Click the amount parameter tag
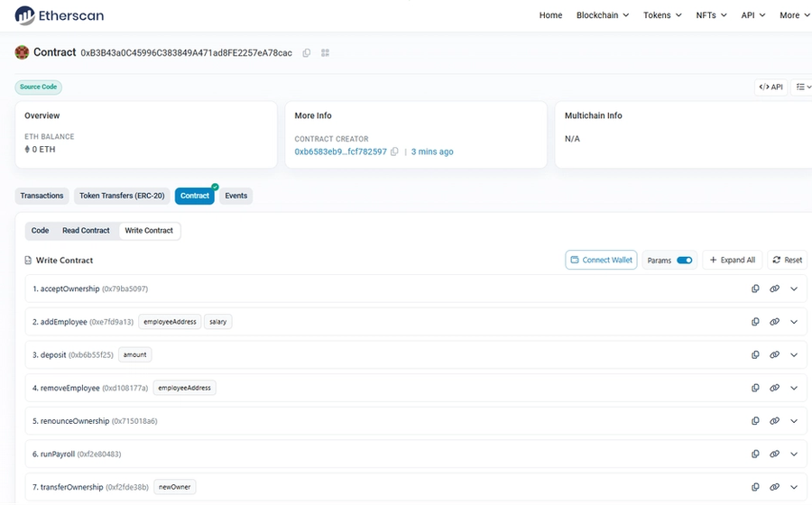The width and height of the screenshot is (812, 505). point(135,355)
